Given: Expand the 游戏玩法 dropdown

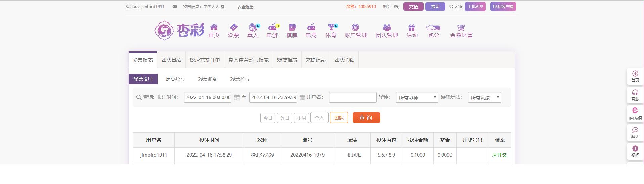Looking at the screenshot, I should (484, 97).
